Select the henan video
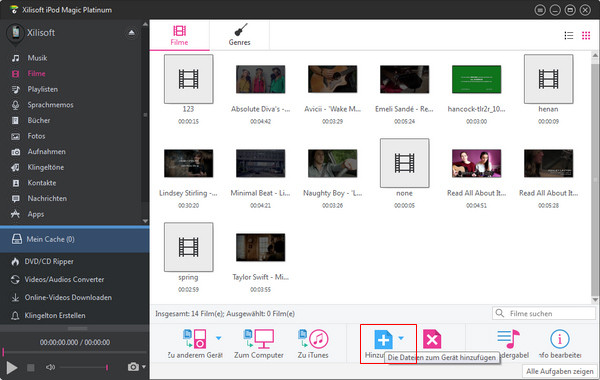The height and width of the screenshot is (380, 600). click(548, 79)
